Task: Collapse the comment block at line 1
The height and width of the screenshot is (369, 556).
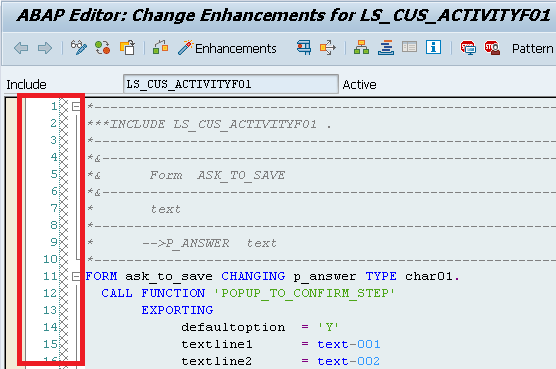Action: point(76,106)
